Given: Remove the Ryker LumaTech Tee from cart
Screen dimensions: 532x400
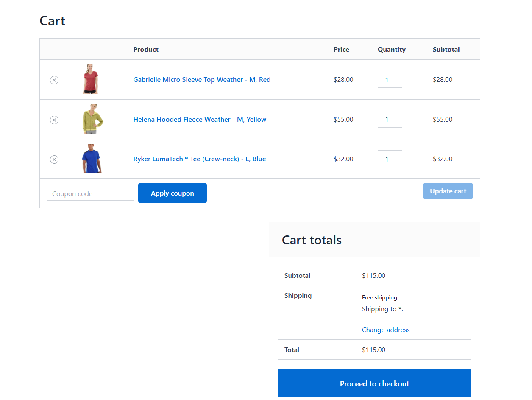Looking at the screenshot, I should [54, 159].
